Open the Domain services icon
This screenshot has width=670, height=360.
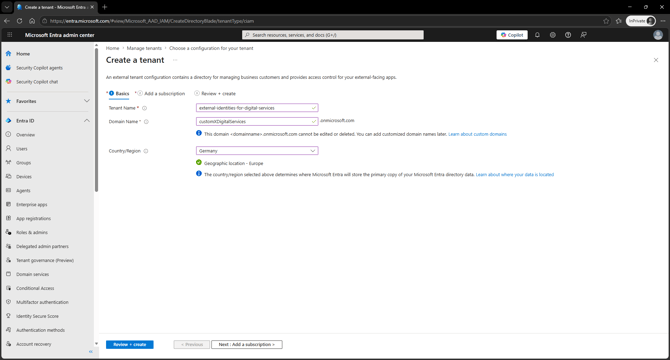pyautogui.click(x=8, y=274)
